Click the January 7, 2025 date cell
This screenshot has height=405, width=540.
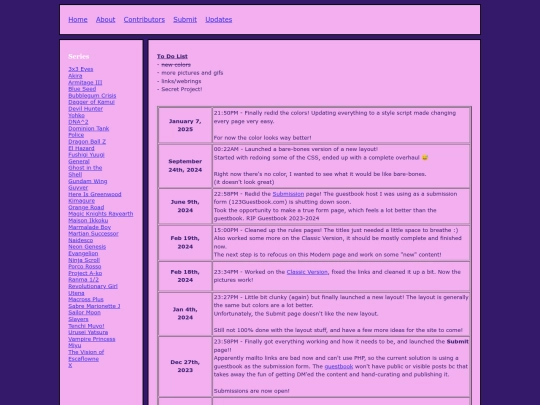tap(185, 125)
